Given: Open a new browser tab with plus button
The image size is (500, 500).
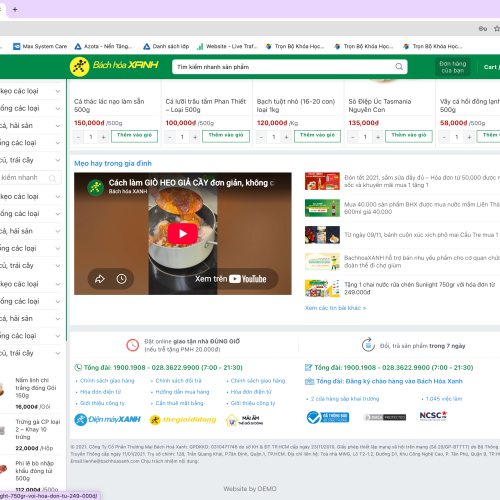Looking at the screenshot, I should pyautogui.click(x=15, y=9).
